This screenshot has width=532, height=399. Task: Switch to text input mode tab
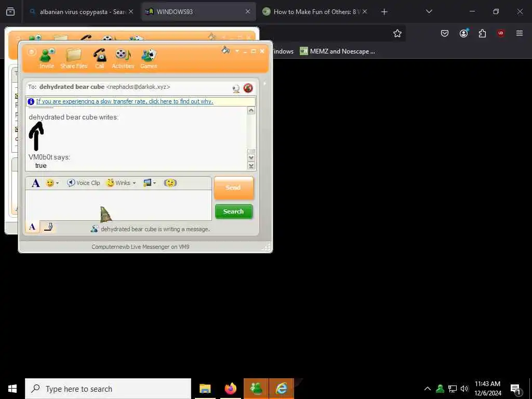(32, 227)
